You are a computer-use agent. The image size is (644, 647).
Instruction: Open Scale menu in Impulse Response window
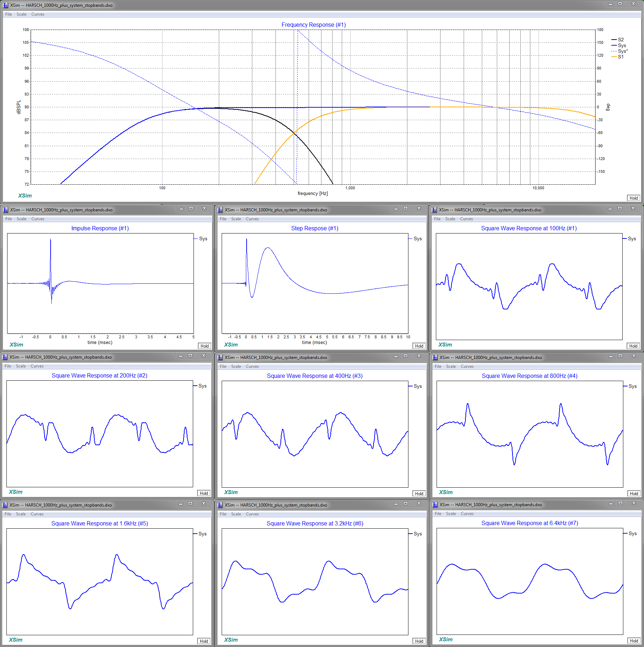point(21,219)
